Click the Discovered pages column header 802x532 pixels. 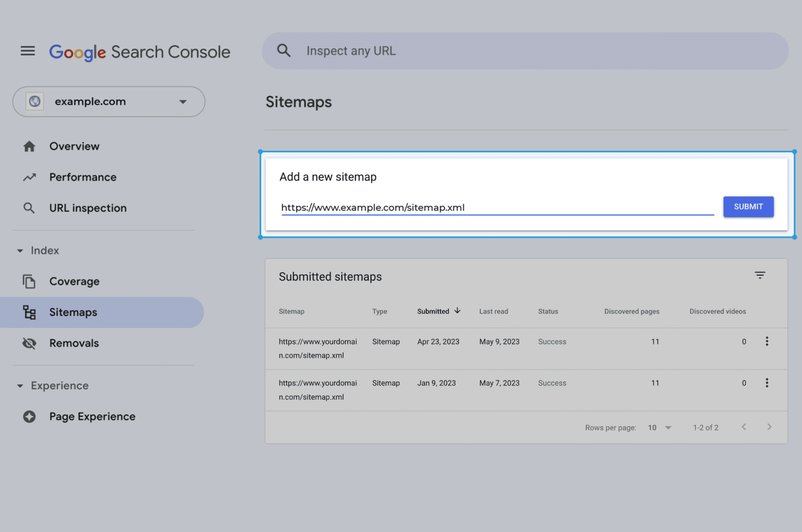pyautogui.click(x=631, y=311)
